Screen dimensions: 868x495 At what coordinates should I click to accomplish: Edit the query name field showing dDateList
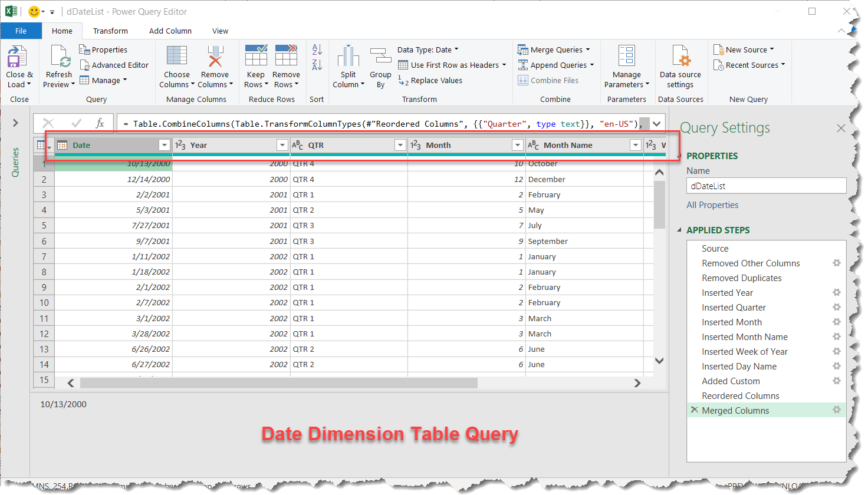coord(765,186)
